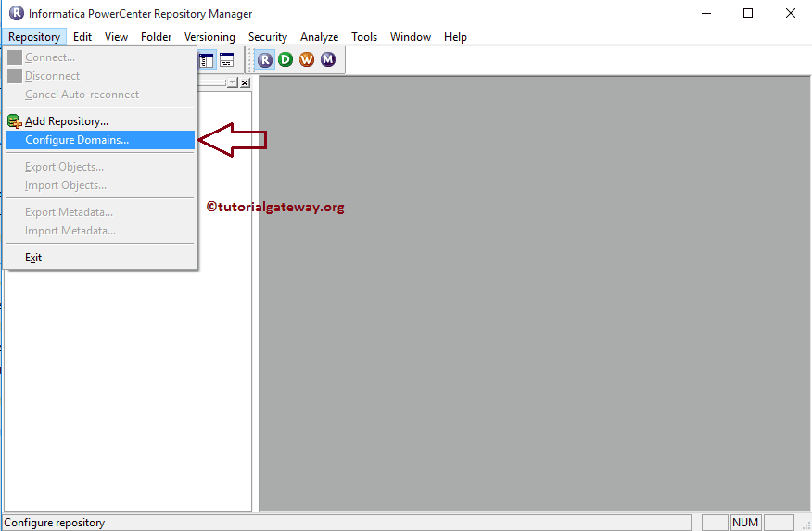Select Exit in the Repository menu
Image resolution: width=812 pixels, height=531 pixels.
[100, 258]
